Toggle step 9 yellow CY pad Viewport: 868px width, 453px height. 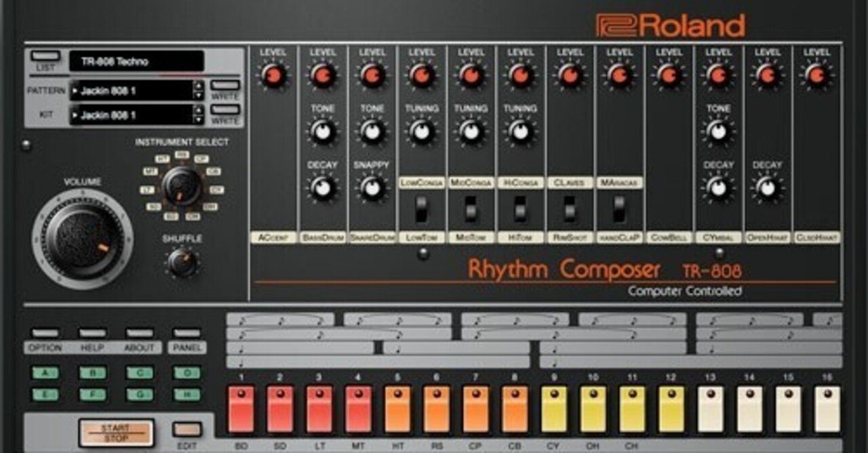[x=554, y=409]
